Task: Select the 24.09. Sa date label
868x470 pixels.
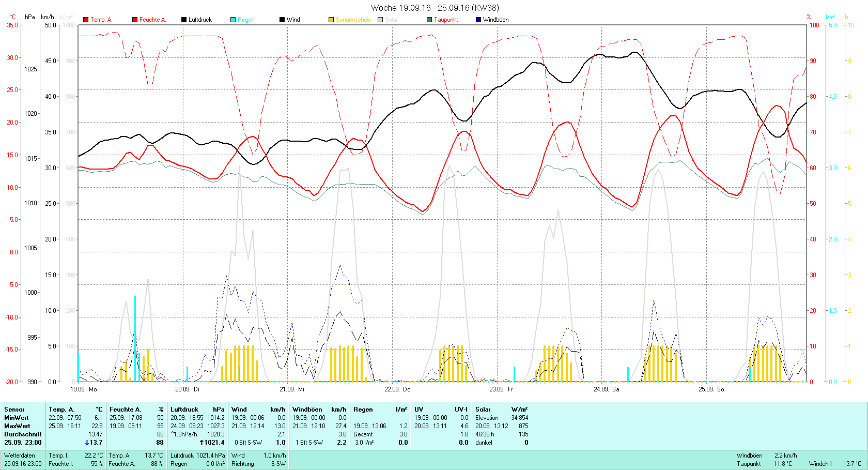Action: point(607,389)
